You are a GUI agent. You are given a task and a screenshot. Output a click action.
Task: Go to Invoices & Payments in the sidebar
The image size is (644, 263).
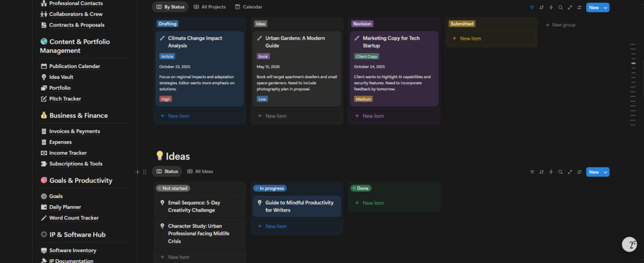pyautogui.click(x=74, y=131)
